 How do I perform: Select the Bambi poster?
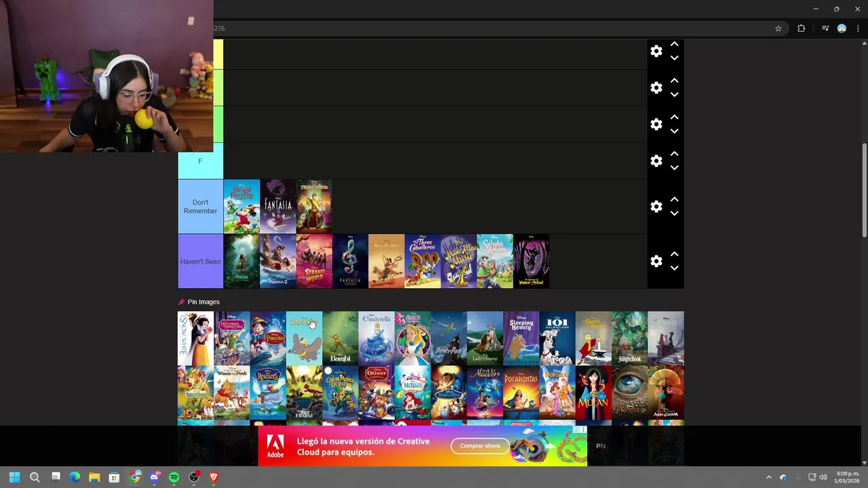point(340,338)
